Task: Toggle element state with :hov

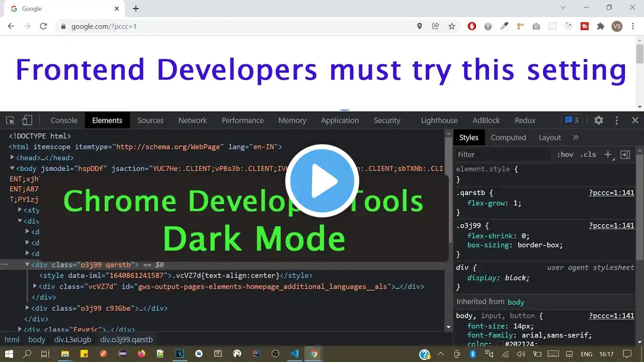Action: click(x=565, y=154)
